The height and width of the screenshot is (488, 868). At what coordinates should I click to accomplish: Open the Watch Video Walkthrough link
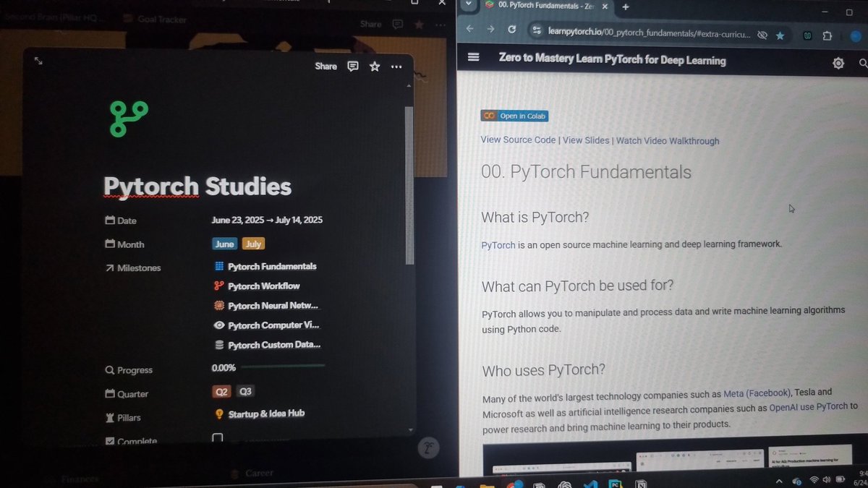[668, 141]
